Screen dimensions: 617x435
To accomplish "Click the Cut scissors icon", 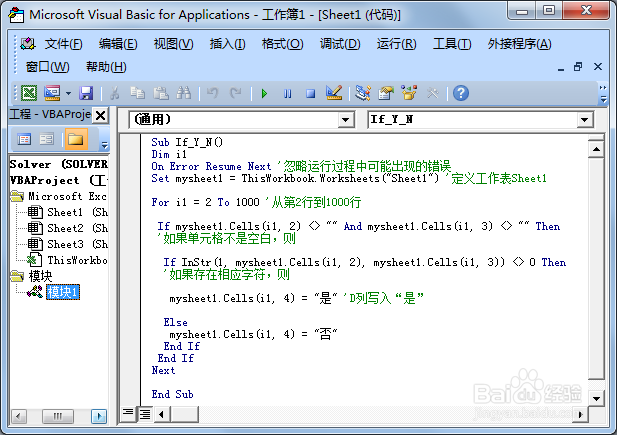I will 115,93.
